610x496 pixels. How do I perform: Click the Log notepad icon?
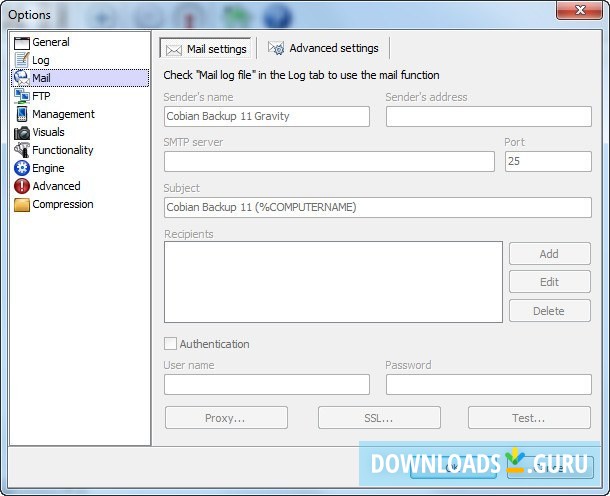coord(22,60)
